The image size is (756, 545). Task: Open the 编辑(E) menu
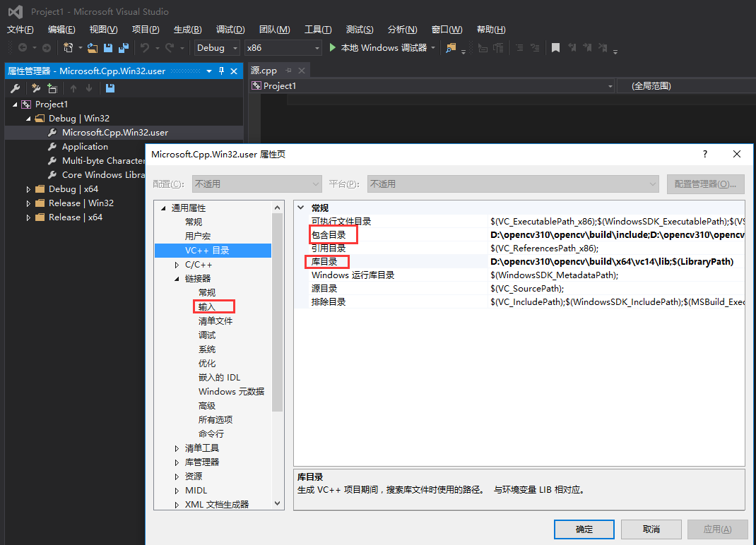tap(61, 30)
